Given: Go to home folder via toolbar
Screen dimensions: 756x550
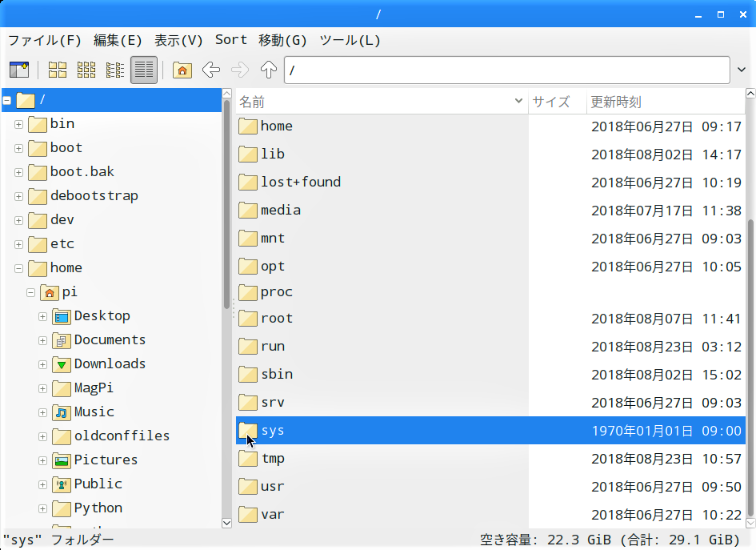Looking at the screenshot, I should pyautogui.click(x=182, y=70).
